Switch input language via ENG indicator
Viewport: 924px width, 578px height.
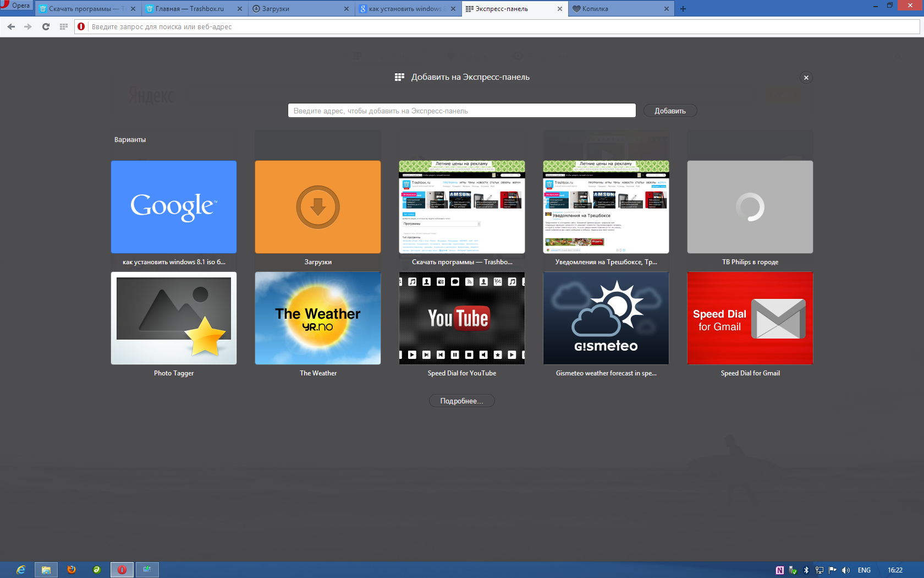tap(864, 570)
